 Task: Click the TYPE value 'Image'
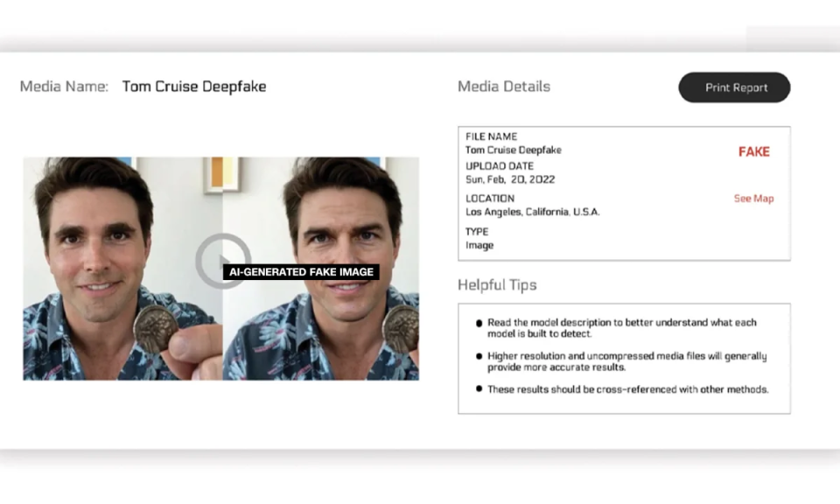point(479,245)
